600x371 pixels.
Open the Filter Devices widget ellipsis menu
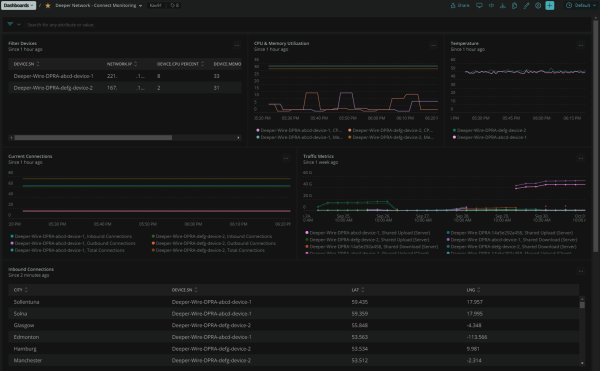point(237,46)
